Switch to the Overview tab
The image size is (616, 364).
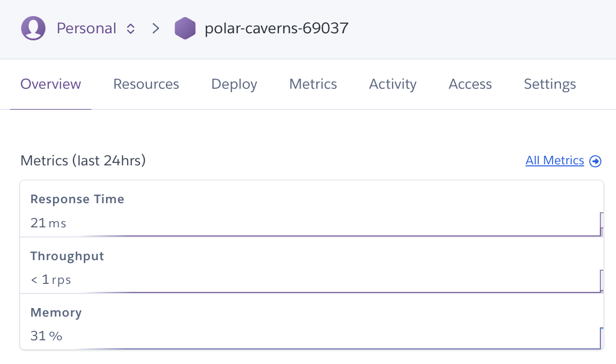coord(50,84)
